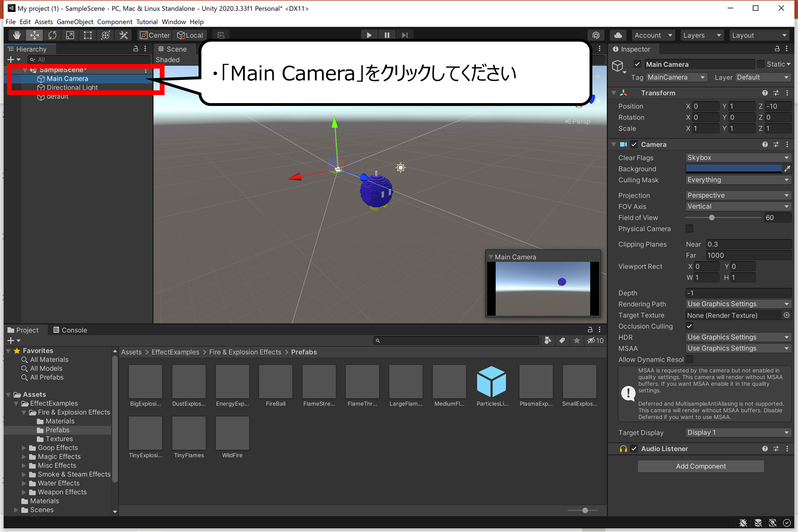
Task: Open Layers dropdown in toolbar
Action: (702, 35)
